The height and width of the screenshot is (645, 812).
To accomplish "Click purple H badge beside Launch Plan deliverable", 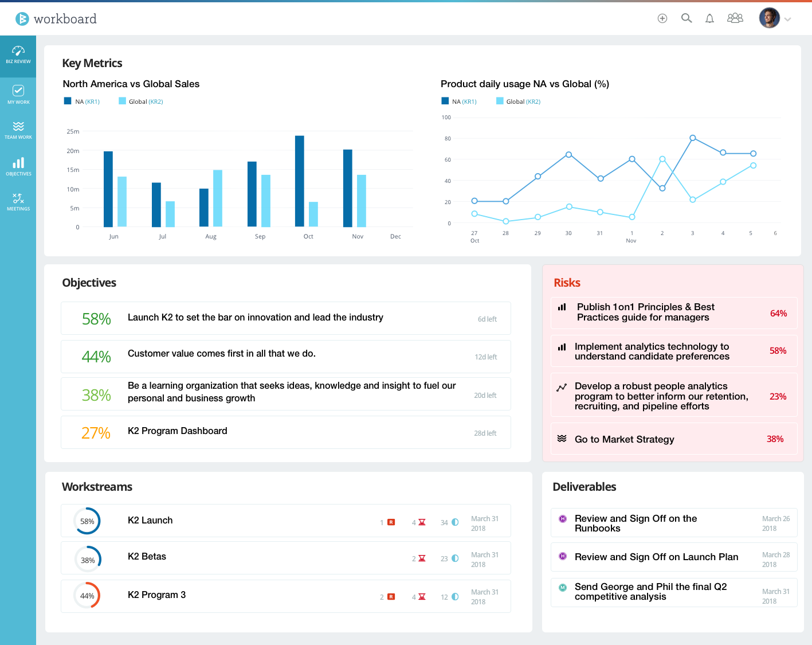I will [563, 556].
